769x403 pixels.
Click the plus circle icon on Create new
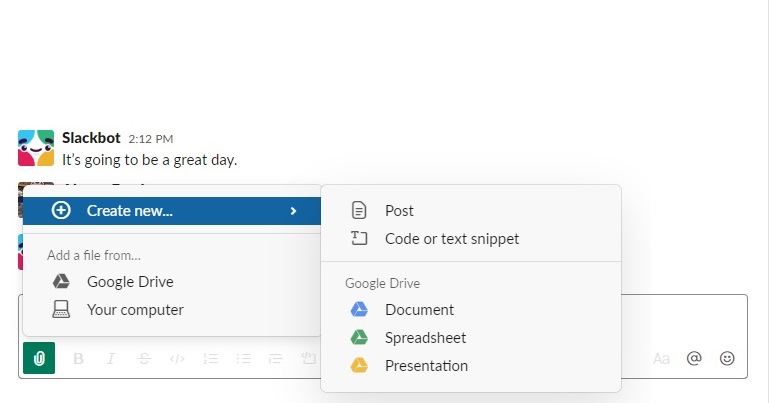pos(61,210)
